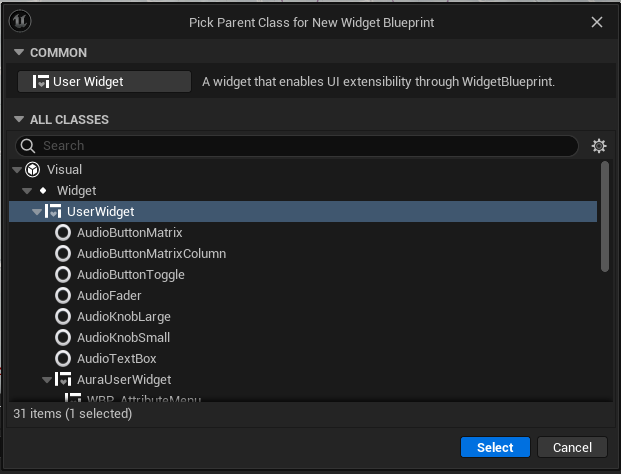This screenshot has width=621, height=474.
Task: Collapse the AuraUserWidget tree node
Action: (47, 380)
